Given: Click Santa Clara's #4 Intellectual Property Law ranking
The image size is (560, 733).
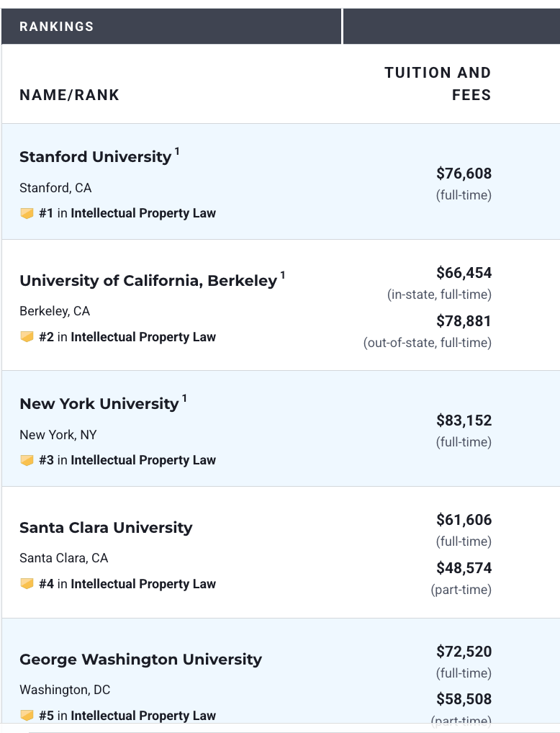Looking at the screenshot, I should 127,584.
